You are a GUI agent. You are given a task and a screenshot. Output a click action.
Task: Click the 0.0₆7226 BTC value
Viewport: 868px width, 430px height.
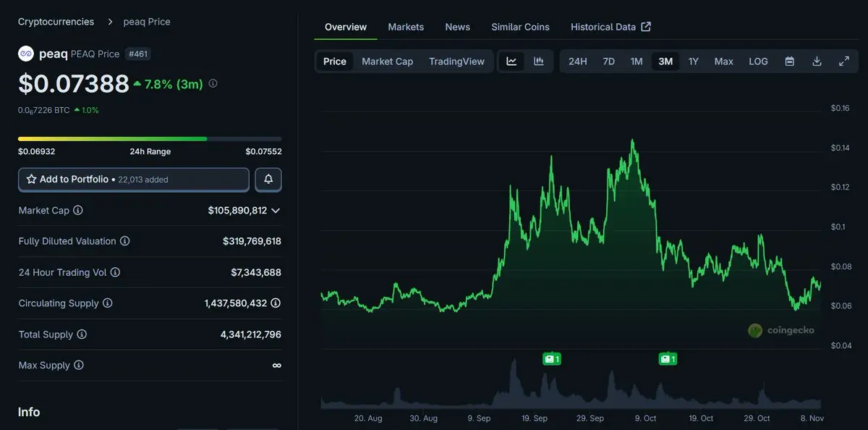click(44, 110)
